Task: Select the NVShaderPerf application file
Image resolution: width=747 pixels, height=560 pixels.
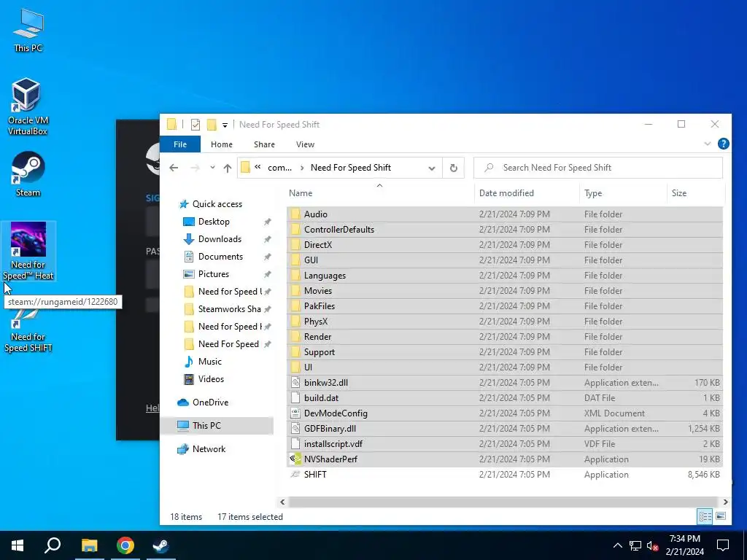Action: 330,459
